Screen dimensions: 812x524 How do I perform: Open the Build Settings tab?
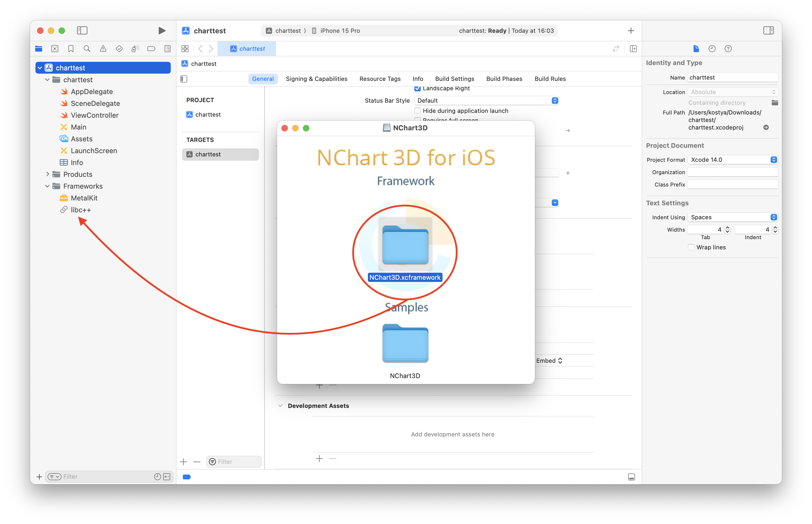(x=455, y=79)
